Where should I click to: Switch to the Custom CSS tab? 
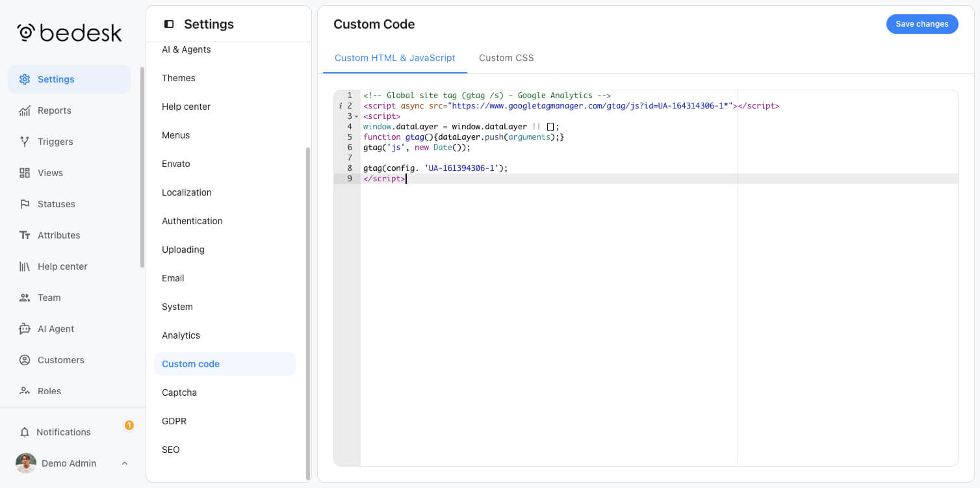pos(506,58)
